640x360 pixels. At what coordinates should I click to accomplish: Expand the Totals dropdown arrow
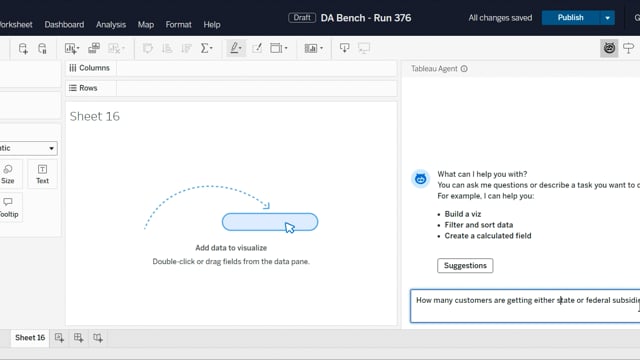211,48
